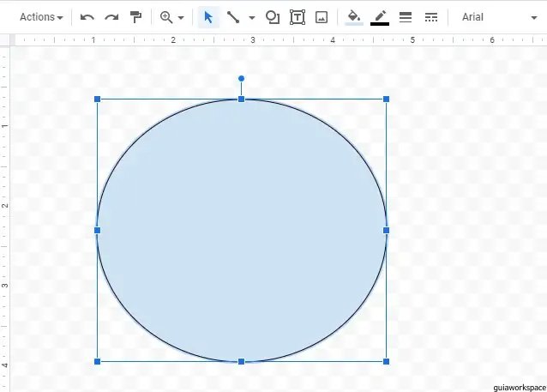Click the bottom-middle resize handle
The image size is (547, 392).
(241, 362)
